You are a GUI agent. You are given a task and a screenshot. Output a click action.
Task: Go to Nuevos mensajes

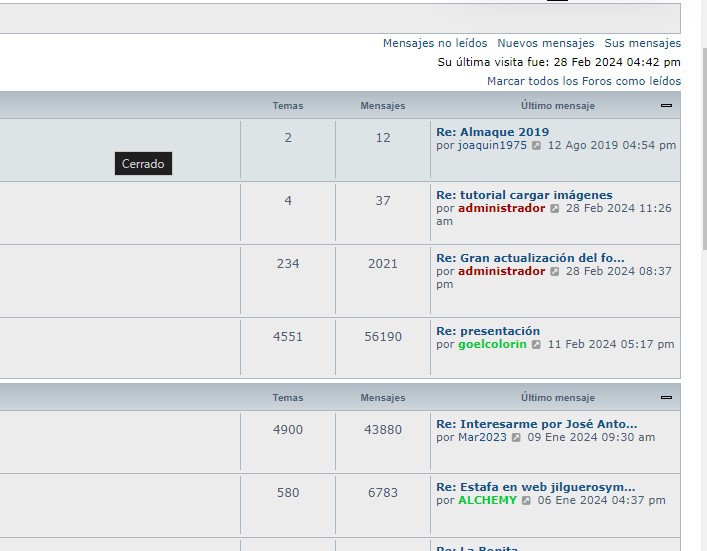545,43
